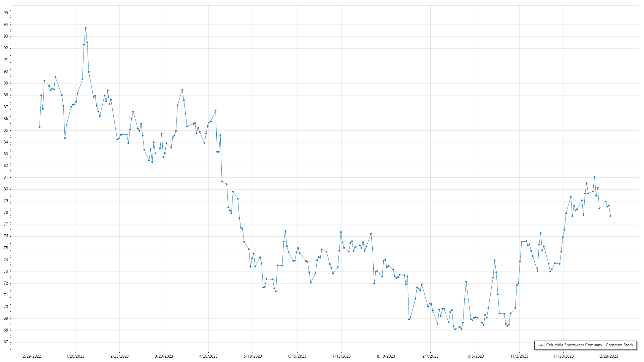Click the 1/26/2023 x-axis date label
Viewport: 644px width, 362px height.
point(75,356)
